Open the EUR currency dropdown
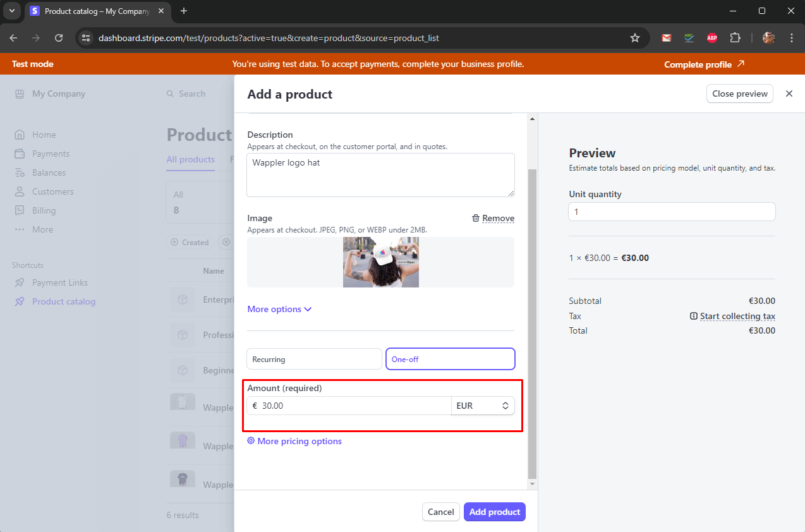 [x=483, y=406]
